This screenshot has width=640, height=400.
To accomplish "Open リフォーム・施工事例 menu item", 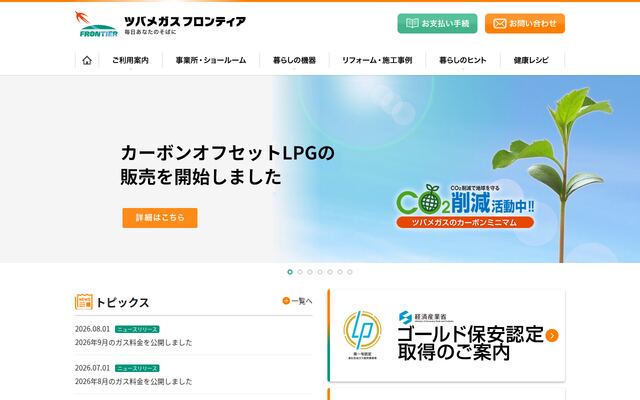I will tap(377, 60).
